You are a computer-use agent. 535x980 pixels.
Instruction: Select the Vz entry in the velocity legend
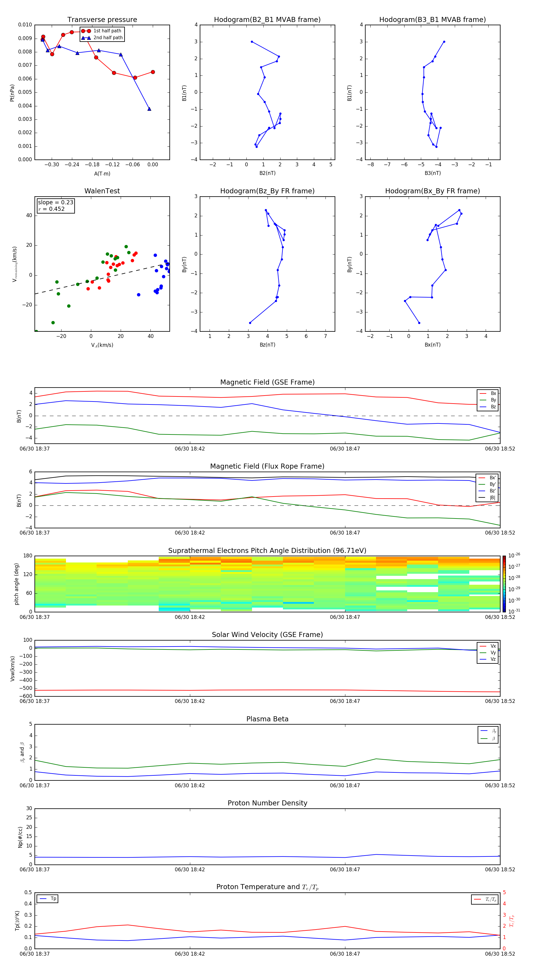click(x=488, y=659)
